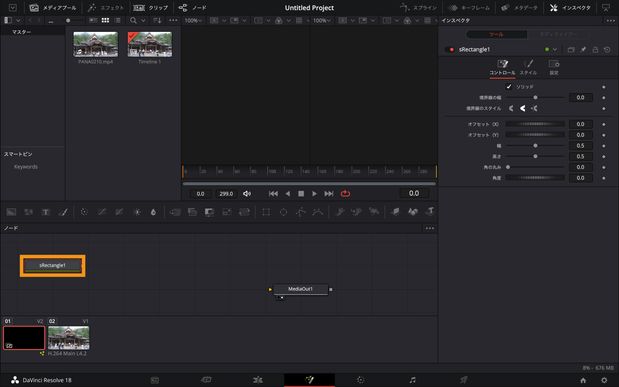Select the Ellipse mask tool
619x387 pixels.
coord(283,212)
